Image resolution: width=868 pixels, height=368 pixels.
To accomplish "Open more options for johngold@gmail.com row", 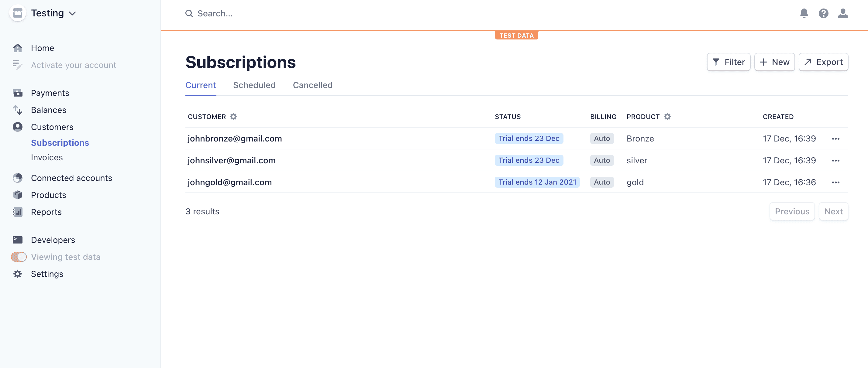I will (835, 182).
